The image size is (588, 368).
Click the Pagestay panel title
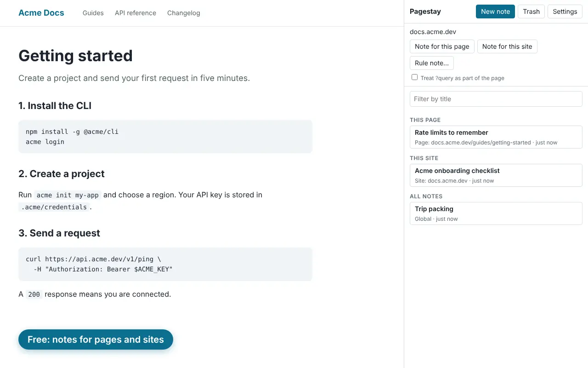tap(425, 11)
